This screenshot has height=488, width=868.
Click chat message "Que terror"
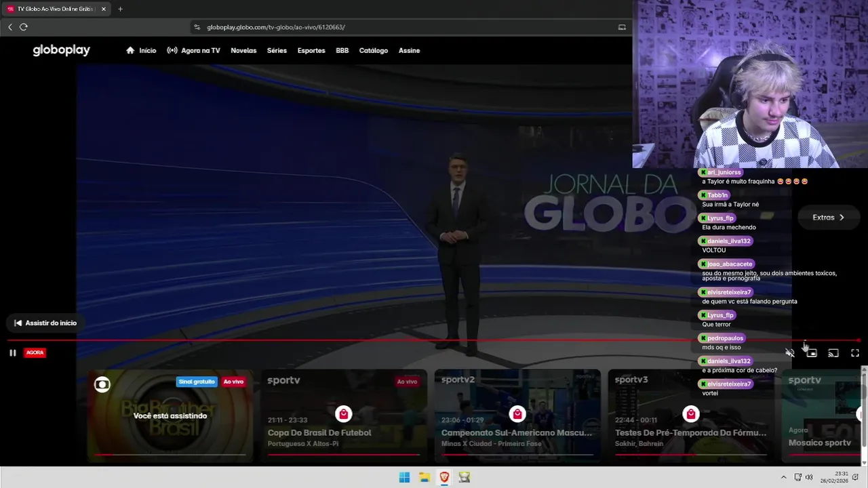pyautogui.click(x=716, y=325)
